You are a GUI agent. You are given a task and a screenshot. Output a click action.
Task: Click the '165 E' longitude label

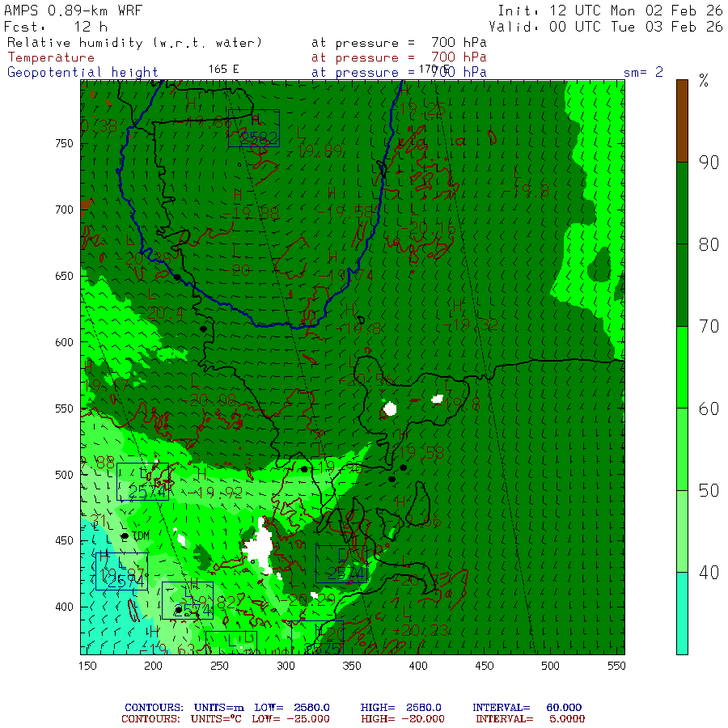223,70
